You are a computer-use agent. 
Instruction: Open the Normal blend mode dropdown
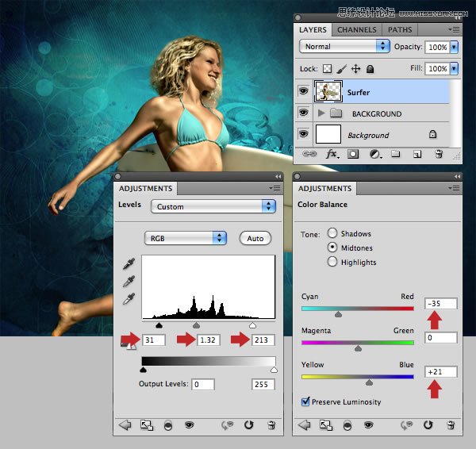(x=344, y=47)
